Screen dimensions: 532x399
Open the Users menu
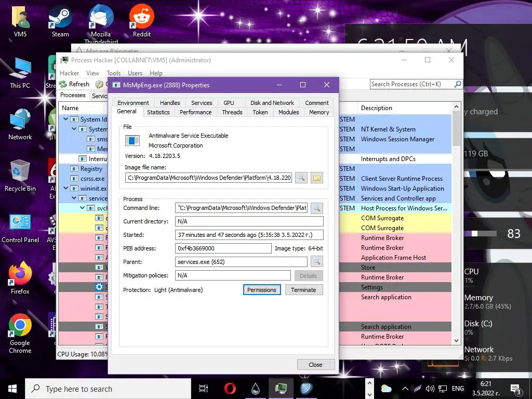[x=135, y=73]
